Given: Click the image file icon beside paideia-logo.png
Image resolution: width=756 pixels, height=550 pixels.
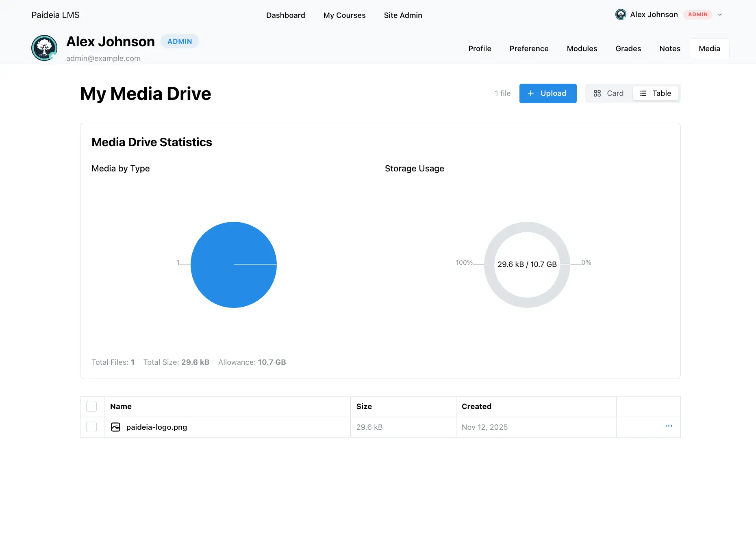Looking at the screenshot, I should [115, 427].
